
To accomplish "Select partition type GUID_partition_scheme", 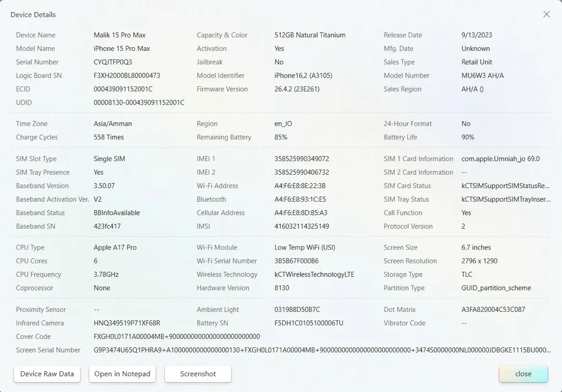I will click(496, 288).
